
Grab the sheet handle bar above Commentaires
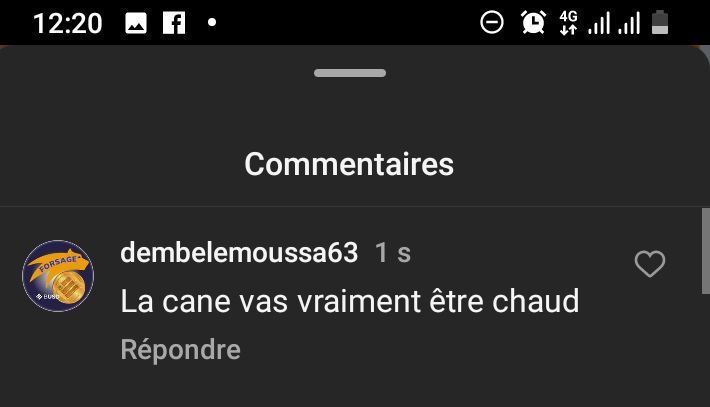[350, 73]
